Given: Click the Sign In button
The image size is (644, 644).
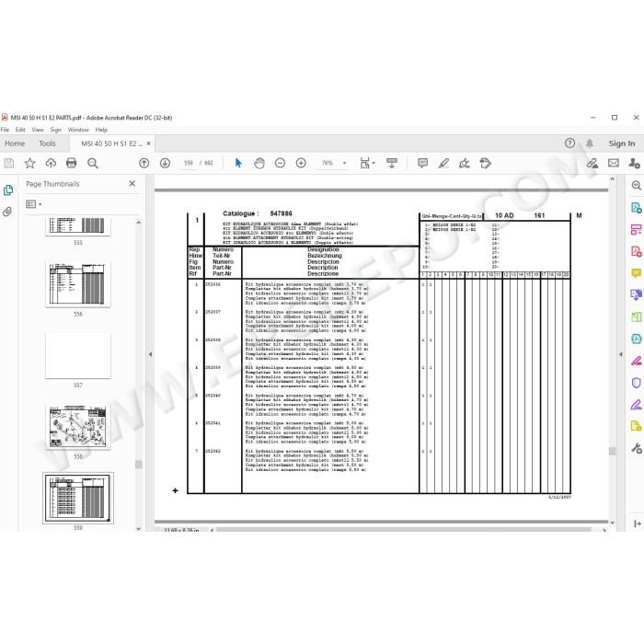Looking at the screenshot, I should (x=621, y=144).
